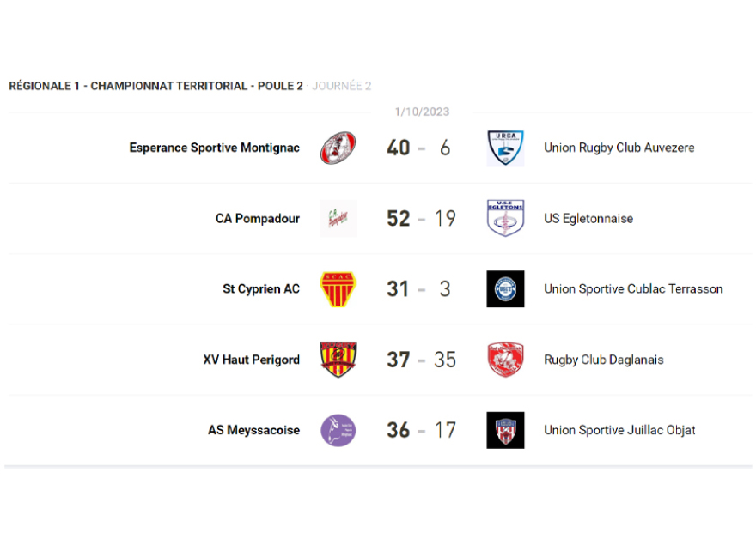This screenshot has height=533, width=756.
Task: Click the Régionale 1 Championnat Territorial heading
Action: pyautogui.click(x=155, y=86)
